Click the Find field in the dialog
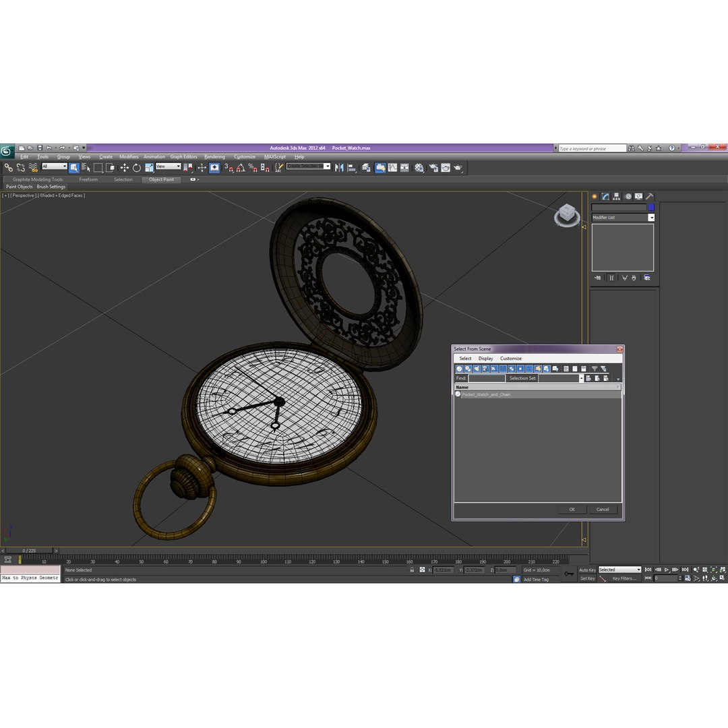The height and width of the screenshot is (728, 728). (487, 378)
